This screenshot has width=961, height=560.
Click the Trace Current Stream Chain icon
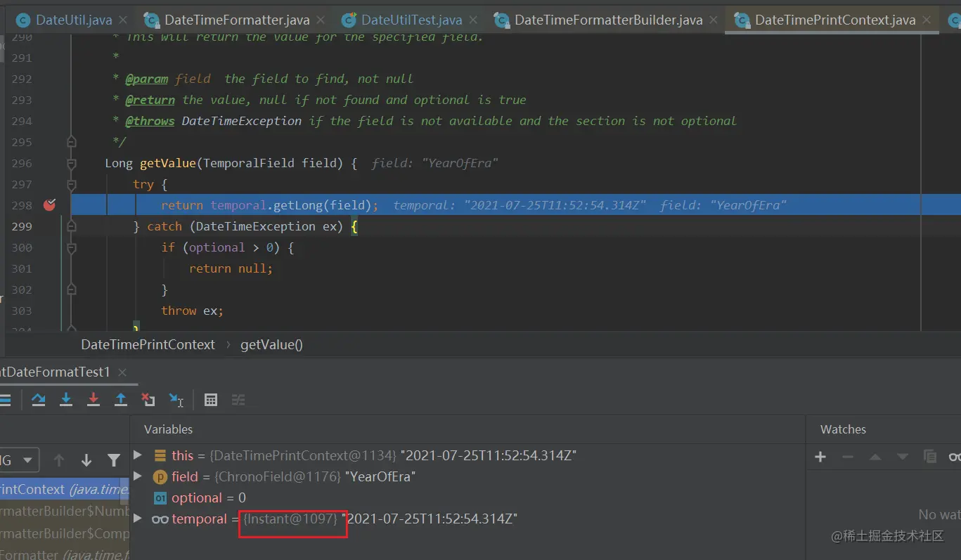(x=238, y=400)
